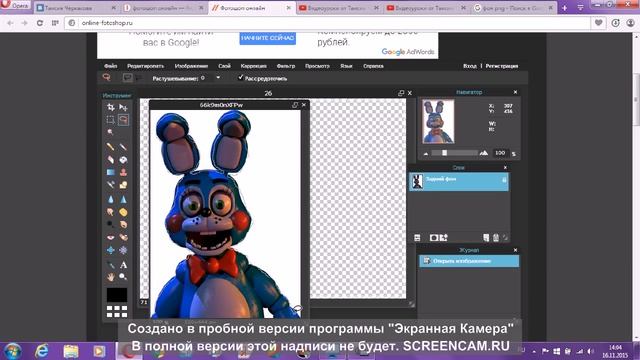
Task: Select the Magic Wand tool
Action: [x=111, y=132]
